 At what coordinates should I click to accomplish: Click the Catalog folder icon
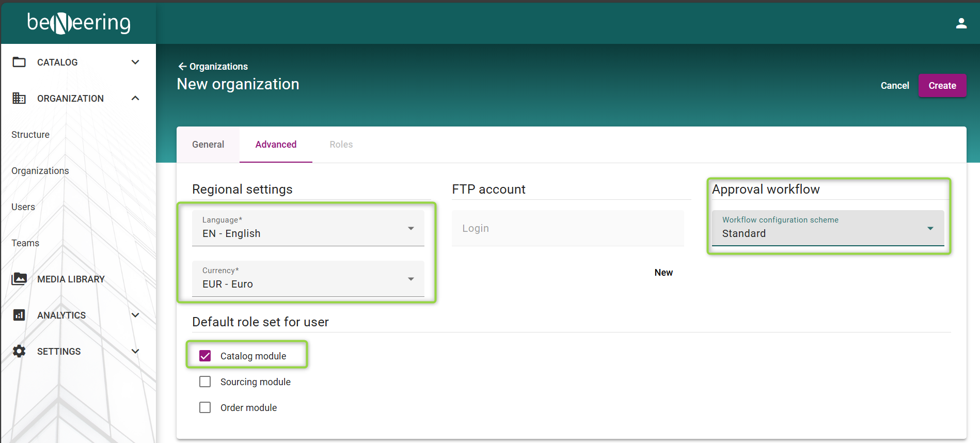(x=19, y=62)
